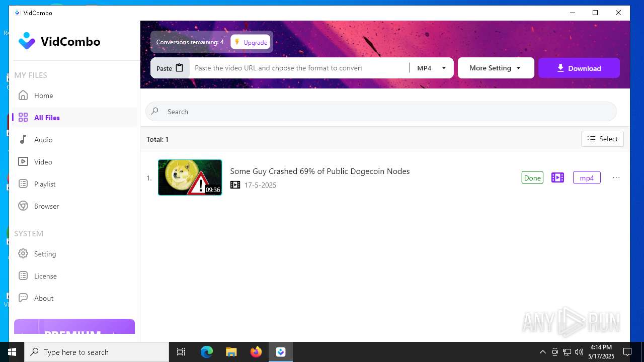Screen dimensions: 644x362
Task: Click the search magnifier icon
Action: [155, 111]
